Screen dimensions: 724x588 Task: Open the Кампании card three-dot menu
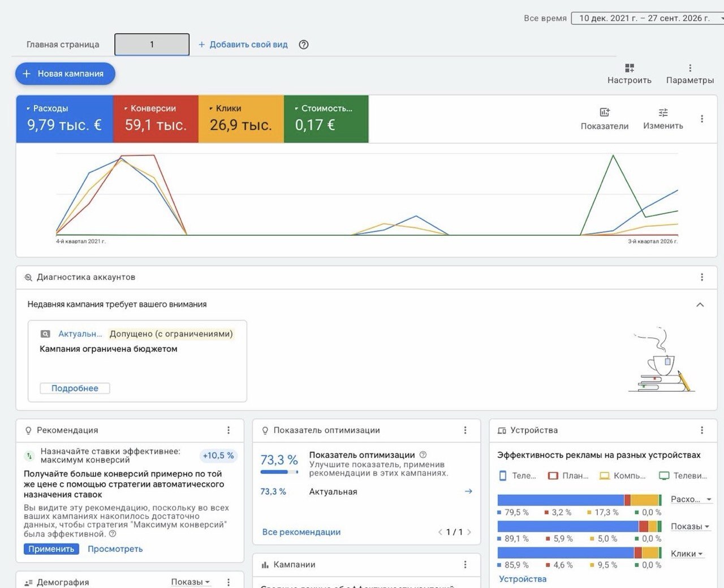466,565
